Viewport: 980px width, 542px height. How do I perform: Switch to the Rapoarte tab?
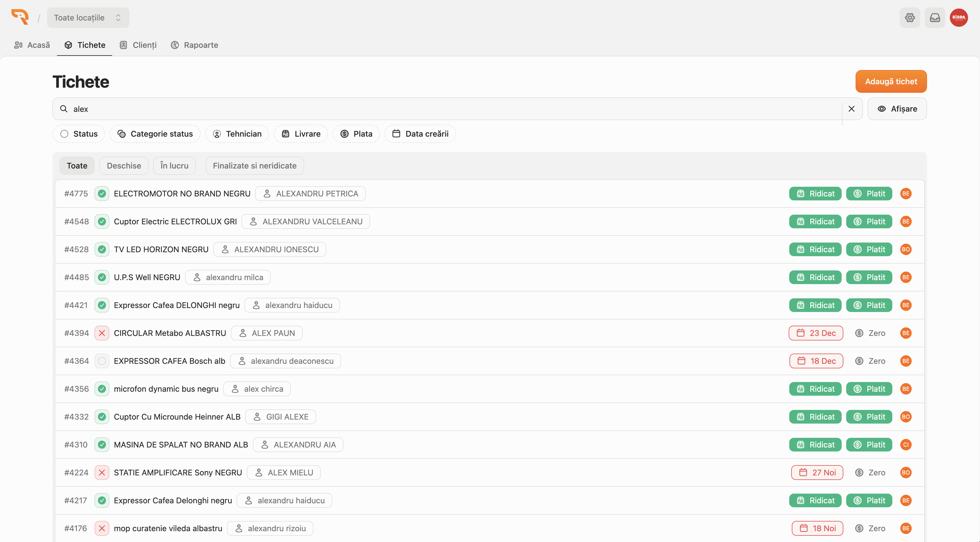pyautogui.click(x=194, y=45)
